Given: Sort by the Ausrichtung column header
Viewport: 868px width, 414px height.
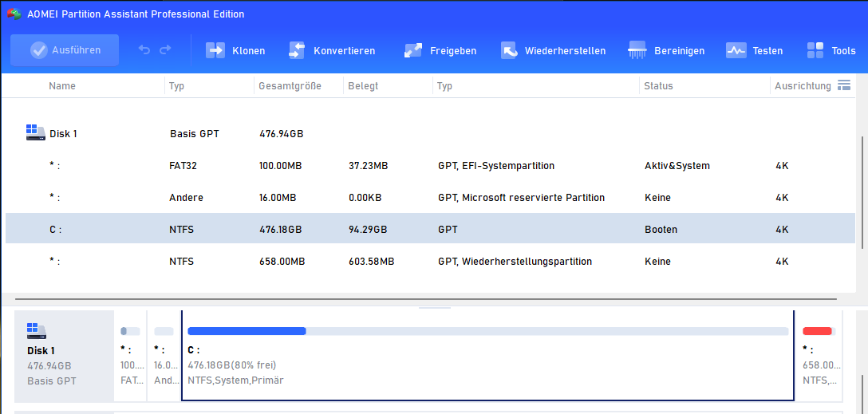Looking at the screenshot, I should [803, 86].
